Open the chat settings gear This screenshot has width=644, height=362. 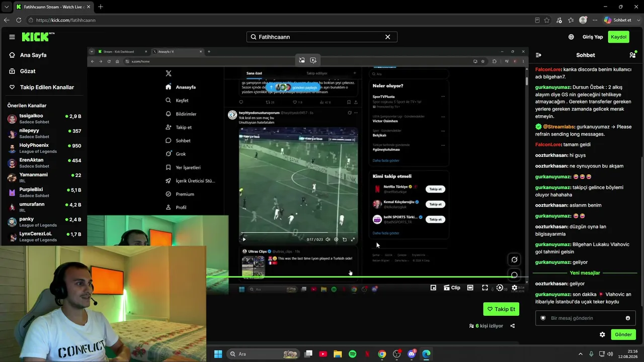click(602, 334)
